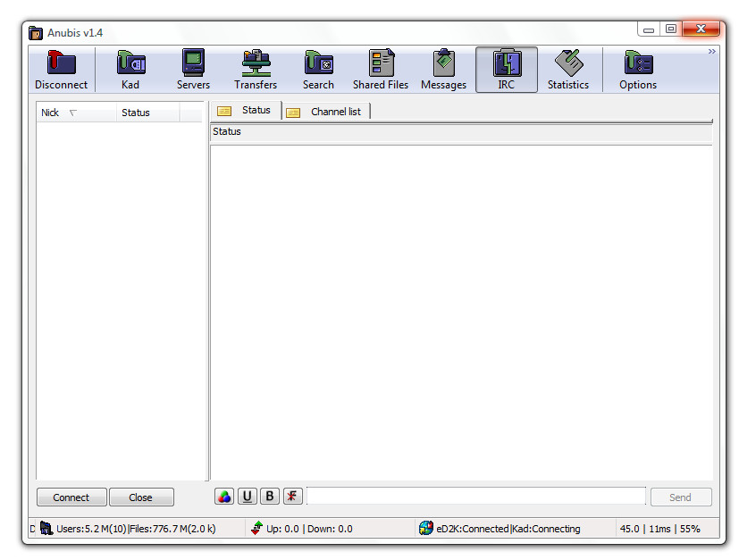Click the 'eD2K:Connected|Kad:Connecting' status text
This screenshot has width=739, height=560.
tap(508, 529)
